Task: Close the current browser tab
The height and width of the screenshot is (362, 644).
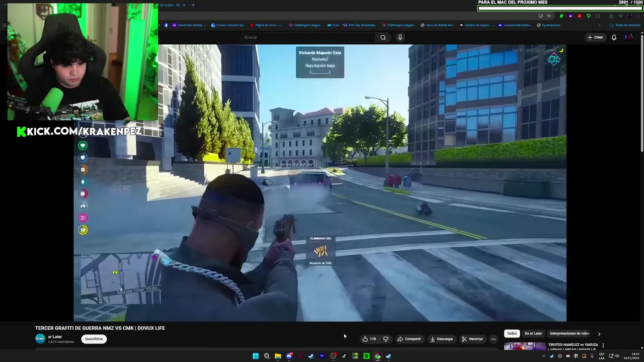Action: (184, 5)
